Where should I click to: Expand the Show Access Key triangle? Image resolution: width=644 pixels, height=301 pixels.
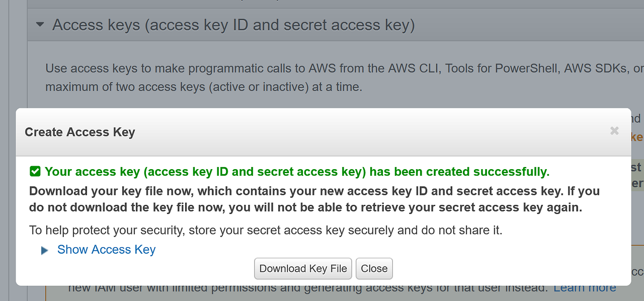coord(45,250)
